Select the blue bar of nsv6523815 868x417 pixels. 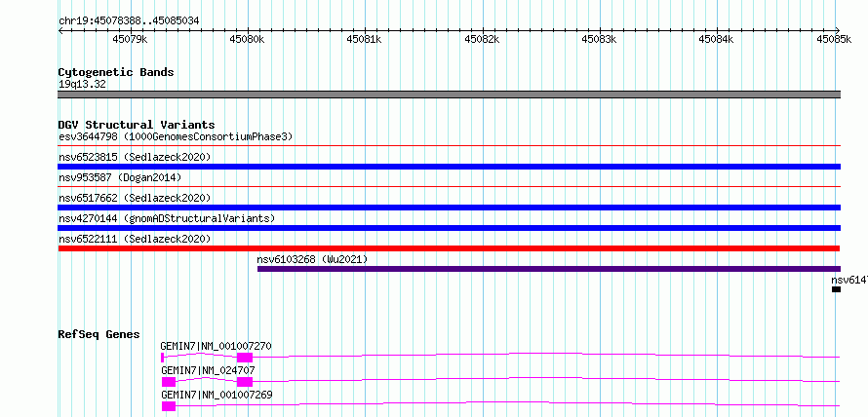click(450, 167)
